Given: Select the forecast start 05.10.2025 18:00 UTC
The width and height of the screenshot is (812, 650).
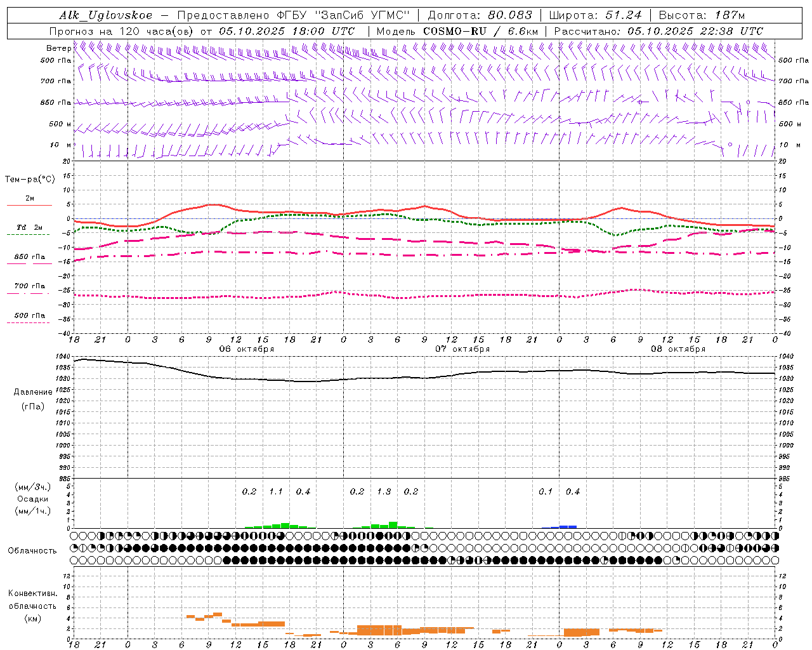Looking at the screenshot, I should click(287, 31).
